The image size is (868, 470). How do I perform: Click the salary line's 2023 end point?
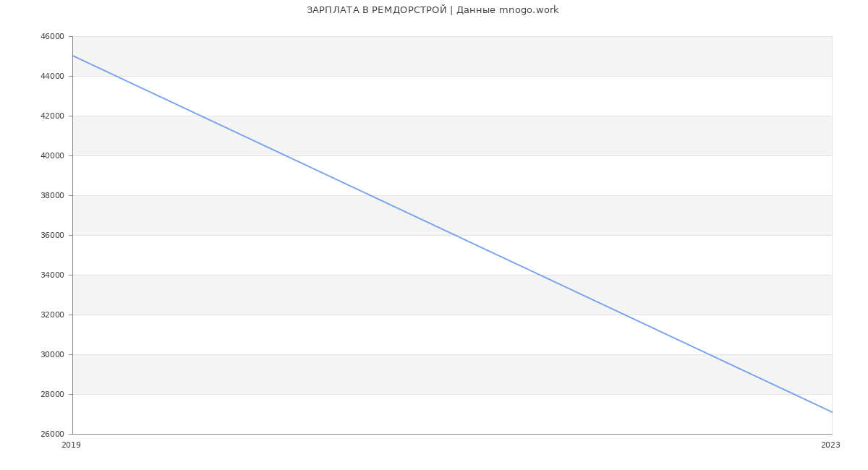coord(832,412)
